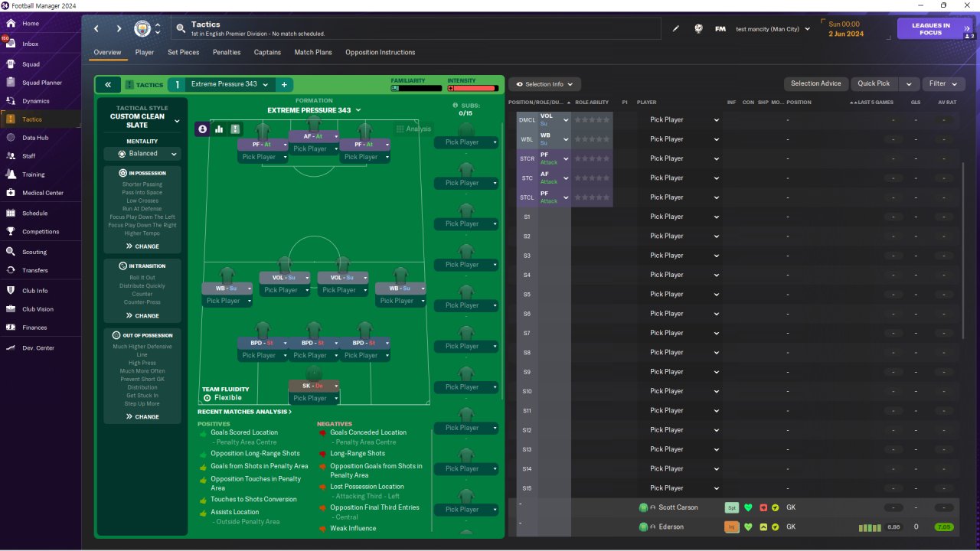Viewport: 980px width, 551px height.
Task: Switch to the Player tab
Action: [145, 52]
